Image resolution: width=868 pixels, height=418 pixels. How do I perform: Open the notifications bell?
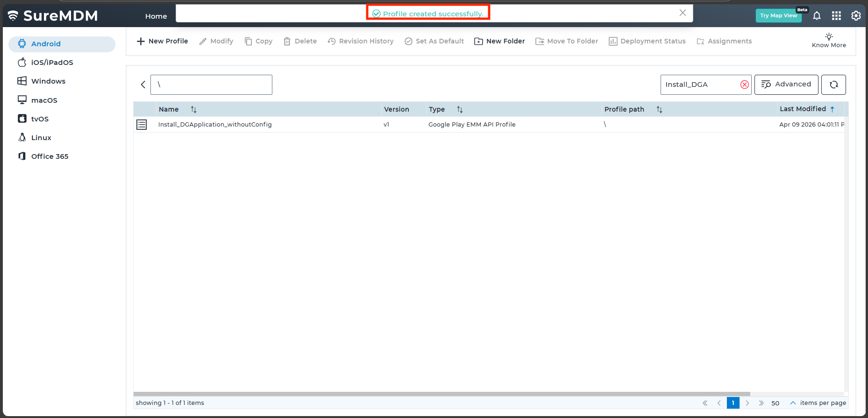point(817,16)
